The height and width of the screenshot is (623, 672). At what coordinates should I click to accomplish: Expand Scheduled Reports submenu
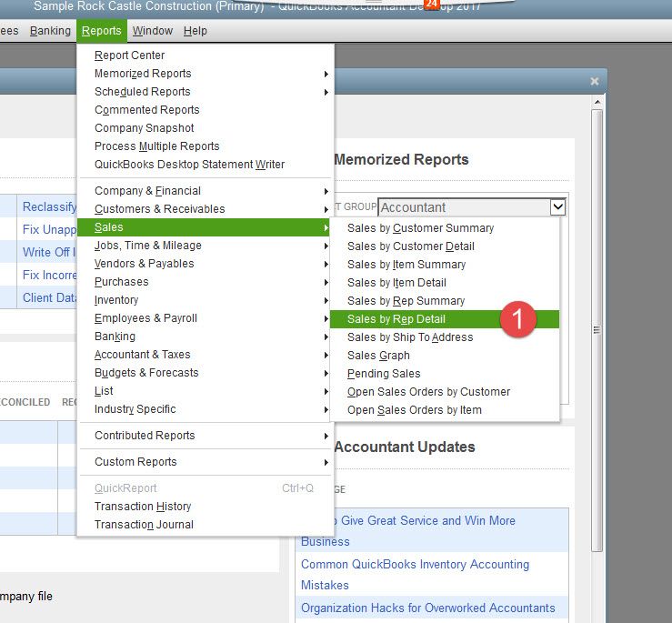(x=205, y=92)
